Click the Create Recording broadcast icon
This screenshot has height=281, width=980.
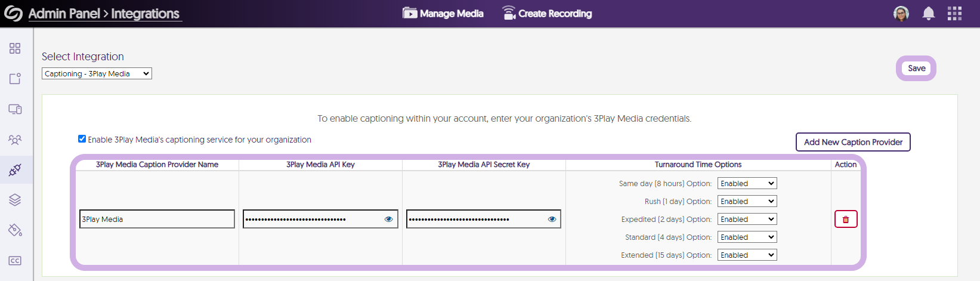click(509, 13)
